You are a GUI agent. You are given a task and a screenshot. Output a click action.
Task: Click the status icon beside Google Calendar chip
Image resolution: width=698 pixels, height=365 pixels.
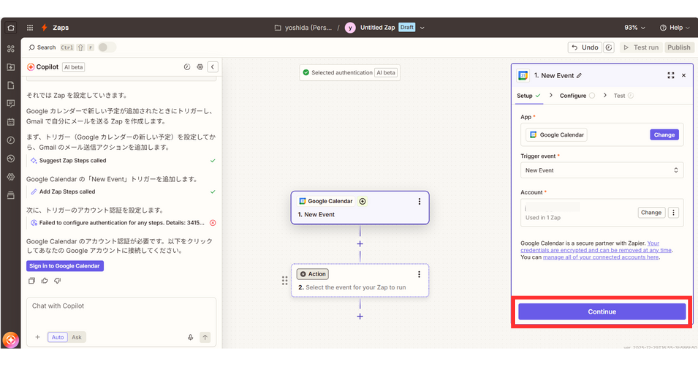(362, 201)
